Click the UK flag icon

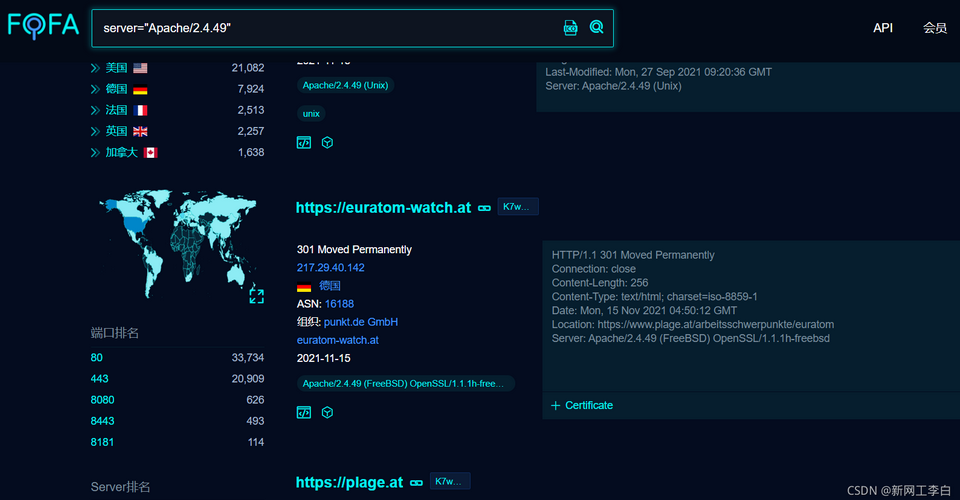click(140, 131)
